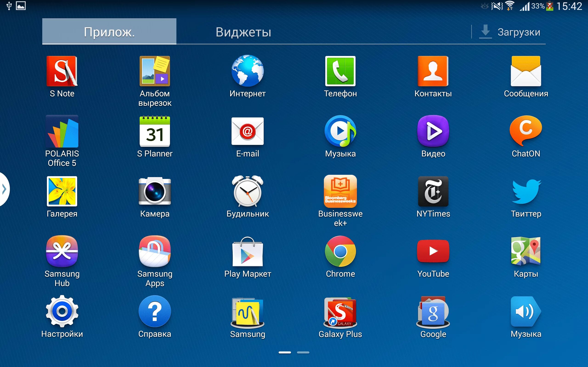Open the S Planner calendar
Image resolution: width=588 pixels, height=367 pixels.
[155, 132]
